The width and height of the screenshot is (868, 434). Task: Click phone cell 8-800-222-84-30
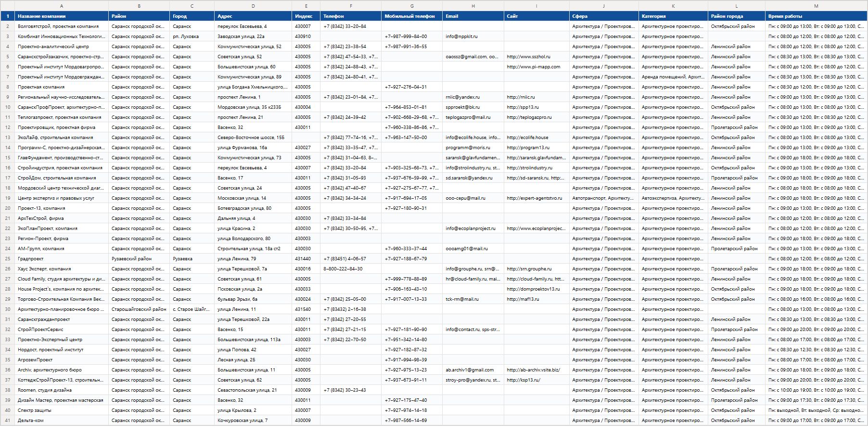pos(351,269)
